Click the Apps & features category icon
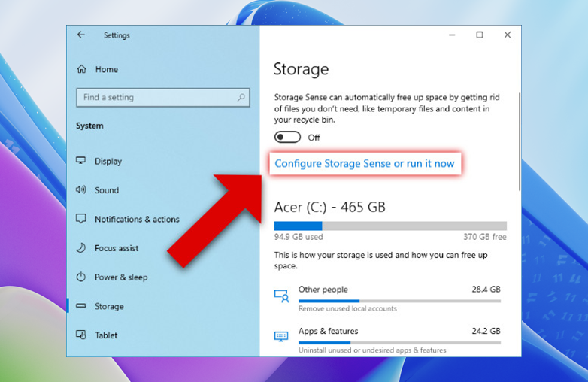The height and width of the screenshot is (382, 588). [281, 336]
